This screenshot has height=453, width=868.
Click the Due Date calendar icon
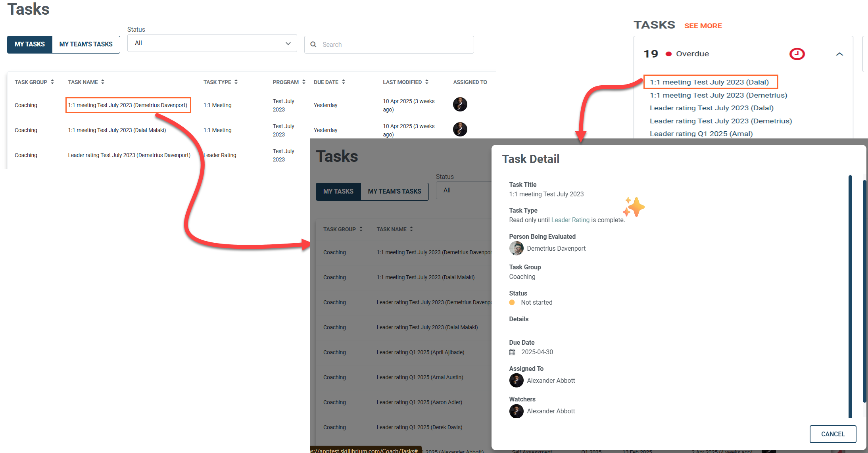512,352
